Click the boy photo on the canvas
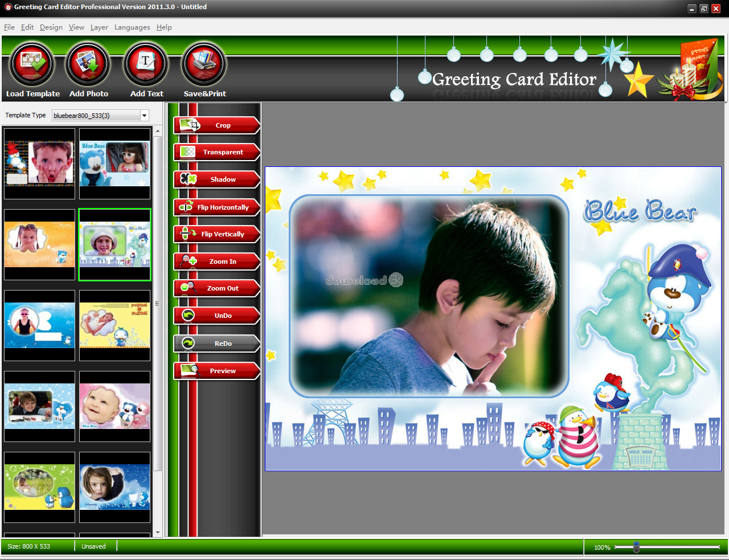The image size is (729, 560). pyautogui.click(x=429, y=296)
